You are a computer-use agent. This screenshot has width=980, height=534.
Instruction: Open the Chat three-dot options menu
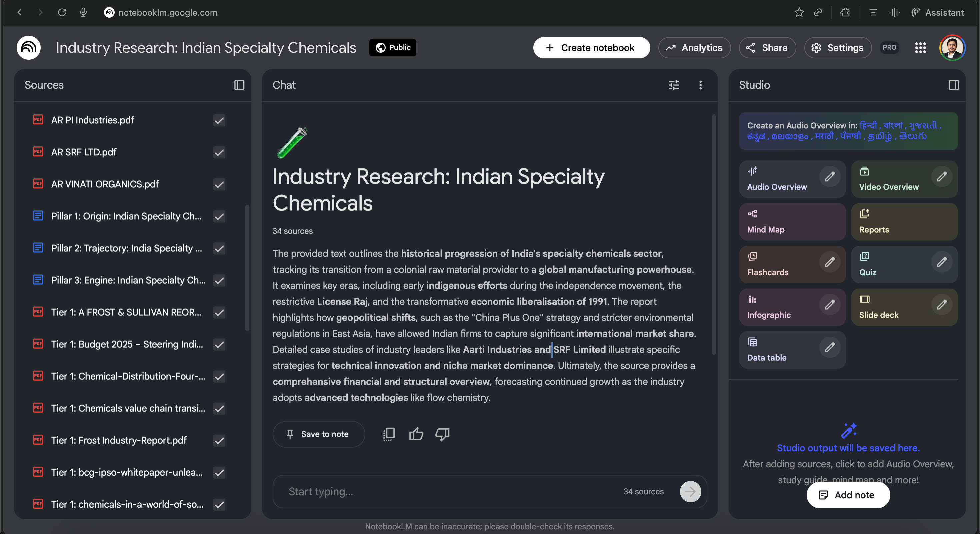click(700, 85)
